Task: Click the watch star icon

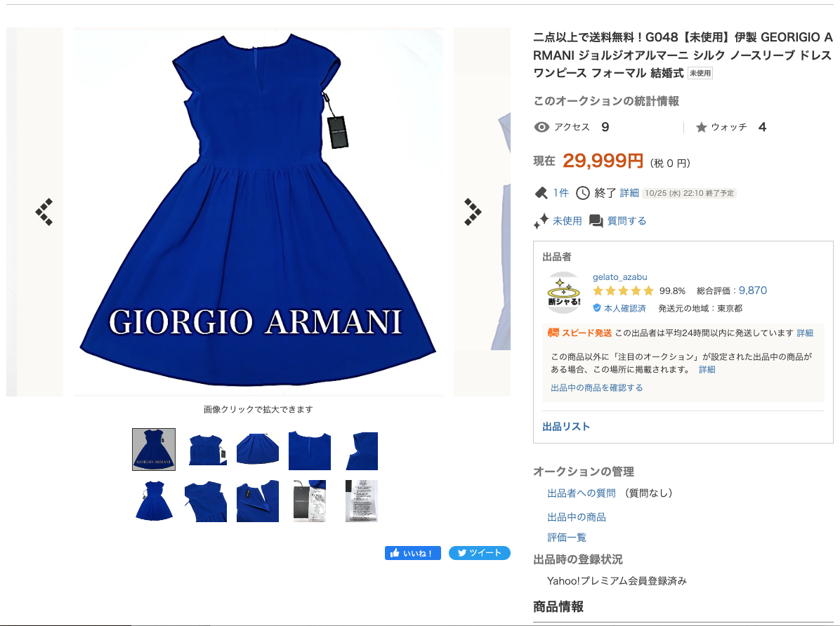Action: 701,127
